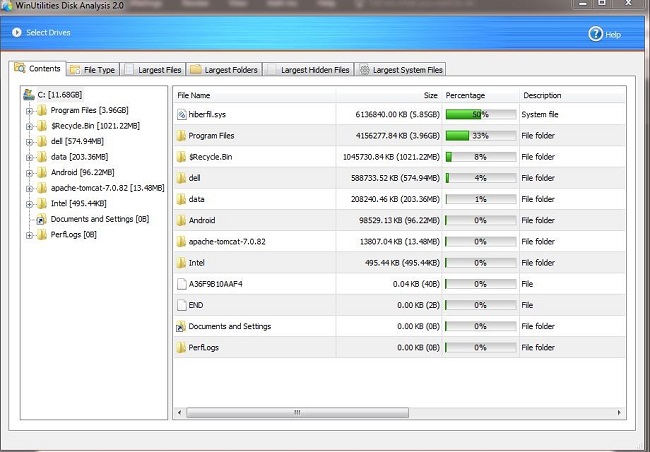Click the Android folder icon in file list
Screen dimensions: 650x452
(181, 220)
